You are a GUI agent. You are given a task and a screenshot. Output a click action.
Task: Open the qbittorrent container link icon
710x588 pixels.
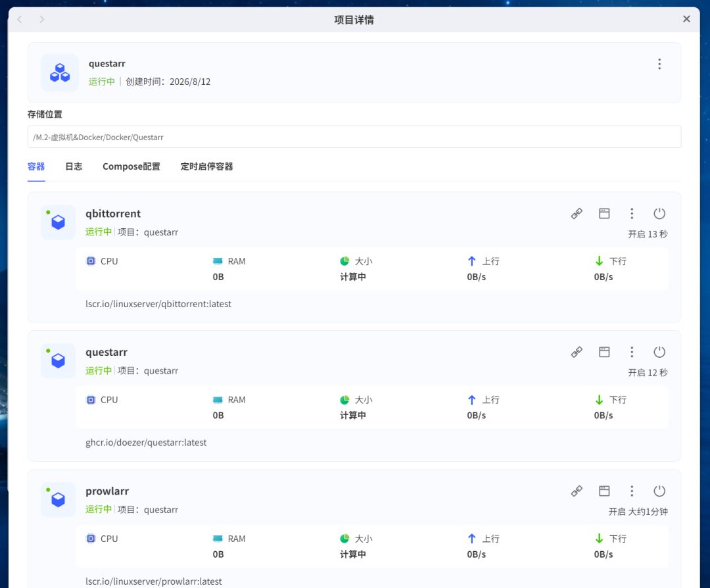577,213
